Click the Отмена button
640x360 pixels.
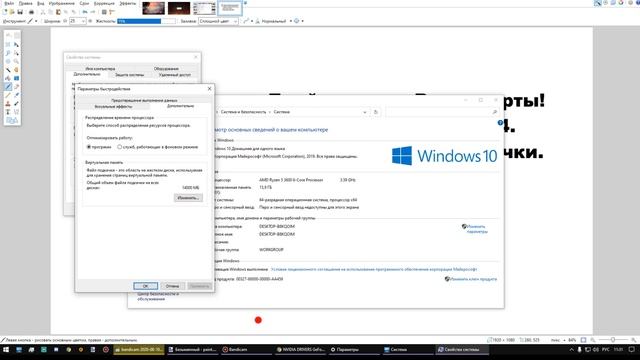(172, 286)
